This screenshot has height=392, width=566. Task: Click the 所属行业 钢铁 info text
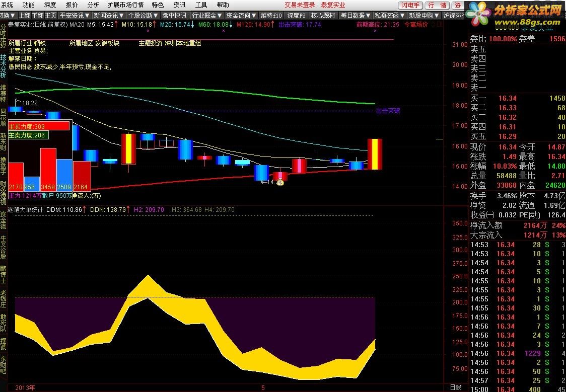coord(27,43)
